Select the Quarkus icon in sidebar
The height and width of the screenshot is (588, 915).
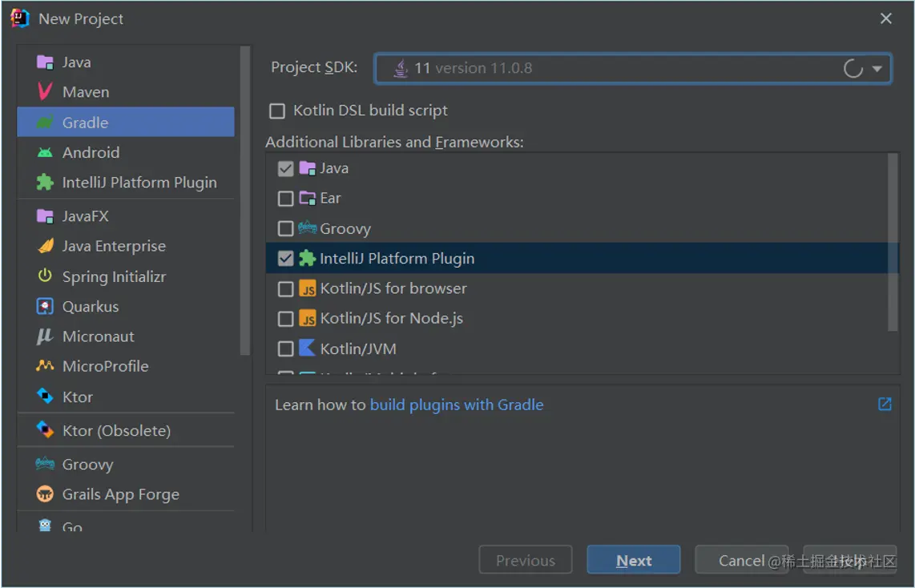pyautogui.click(x=45, y=307)
